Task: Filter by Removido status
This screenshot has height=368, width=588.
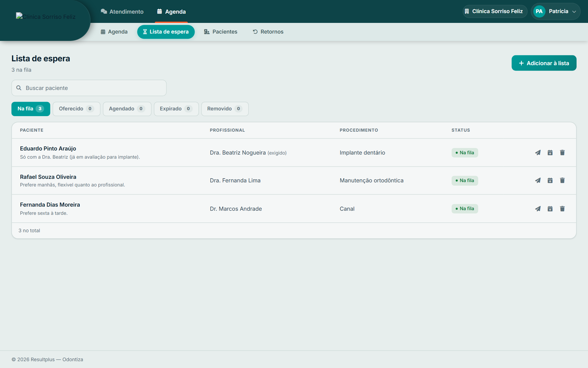Action: click(225, 109)
